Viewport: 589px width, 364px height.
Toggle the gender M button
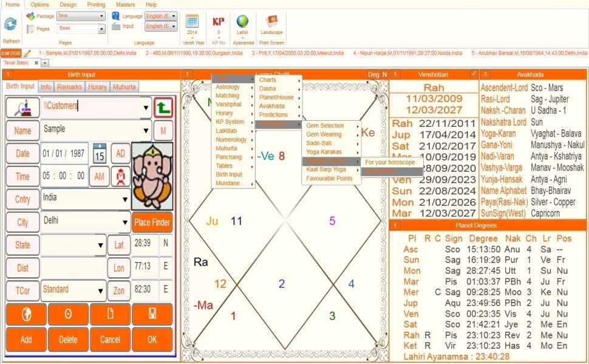(x=163, y=130)
